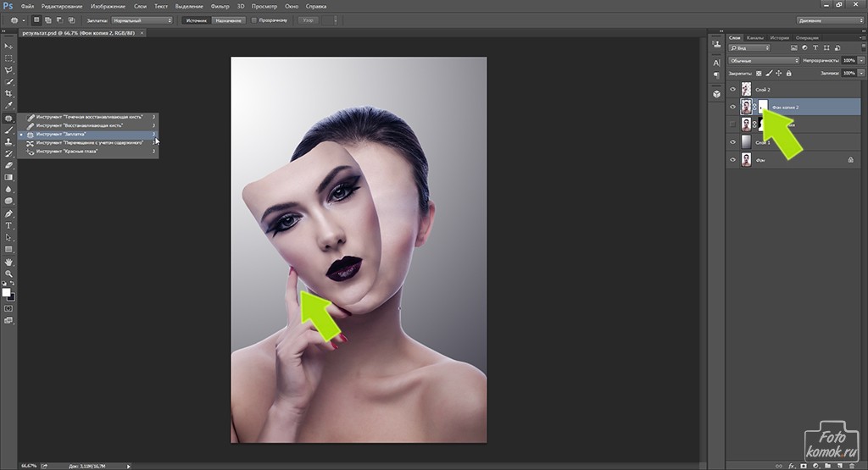Select the Crop tool

click(8, 93)
